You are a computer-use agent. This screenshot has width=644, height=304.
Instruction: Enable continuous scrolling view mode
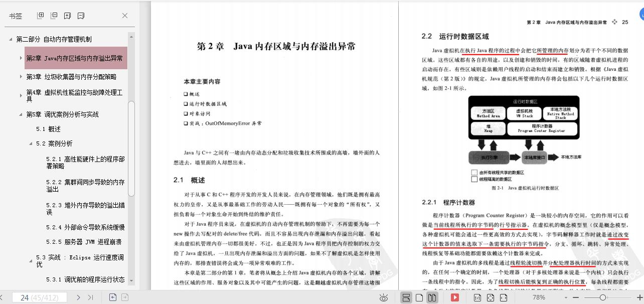(407, 297)
